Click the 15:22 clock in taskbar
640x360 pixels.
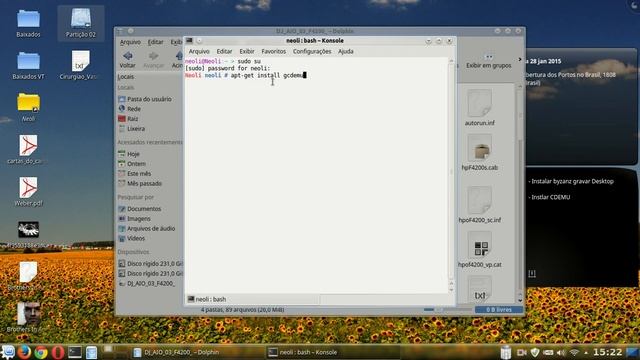click(607, 352)
